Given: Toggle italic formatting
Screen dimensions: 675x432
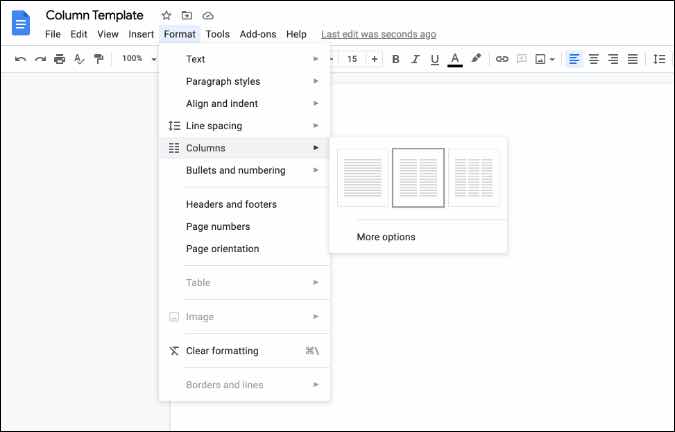Looking at the screenshot, I should [x=415, y=59].
